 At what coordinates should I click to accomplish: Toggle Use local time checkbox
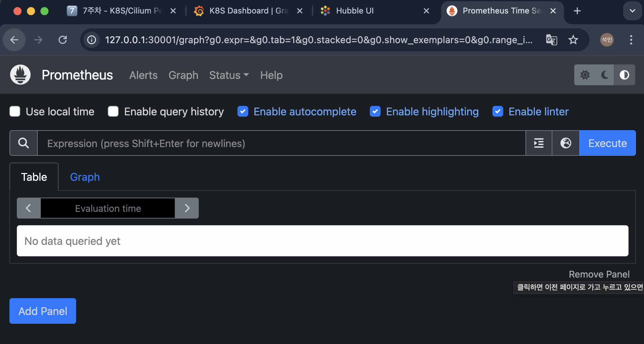pyautogui.click(x=15, y=111)
